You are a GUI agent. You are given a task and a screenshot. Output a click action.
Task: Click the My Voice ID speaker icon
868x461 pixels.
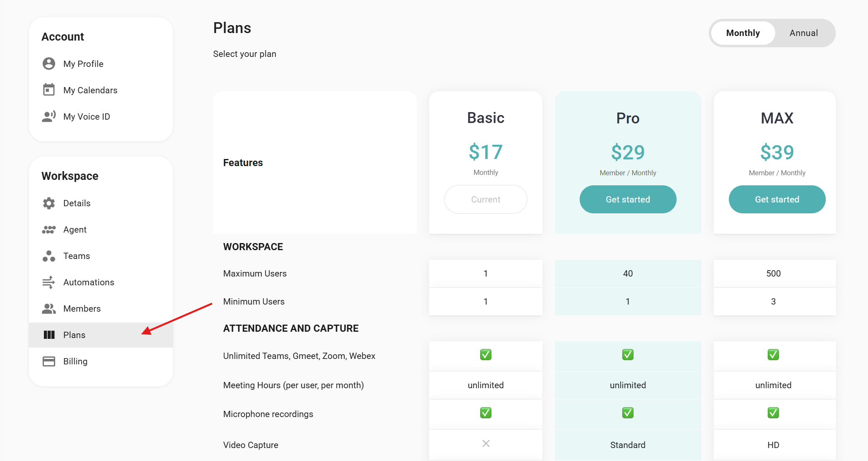tap(49, 116)
